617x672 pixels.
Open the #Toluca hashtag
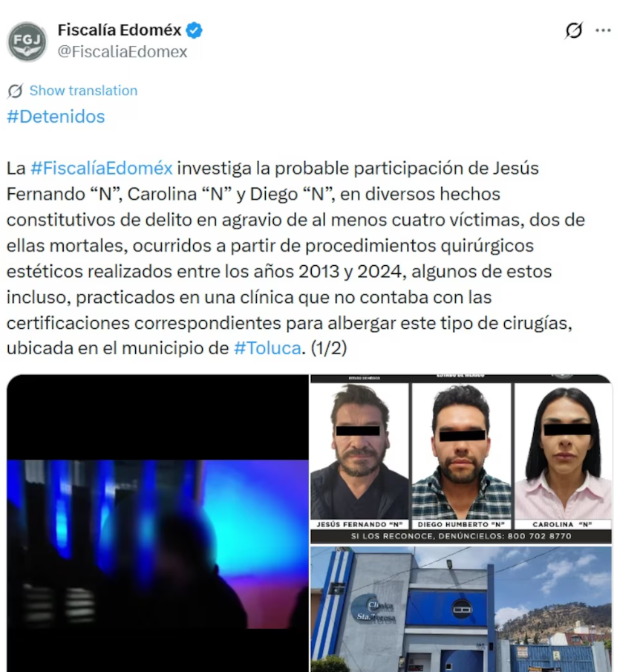pyautogui.click(x=267, y=348)
